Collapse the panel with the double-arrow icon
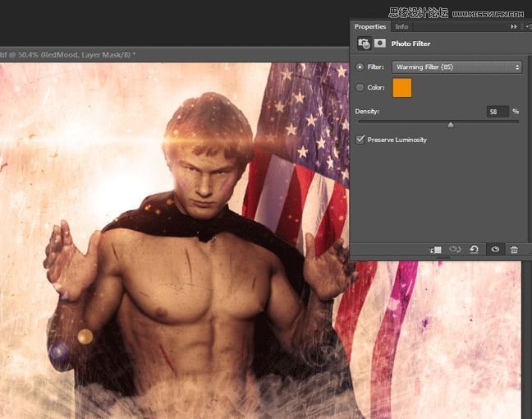532x419 pixels. (514, 26)
